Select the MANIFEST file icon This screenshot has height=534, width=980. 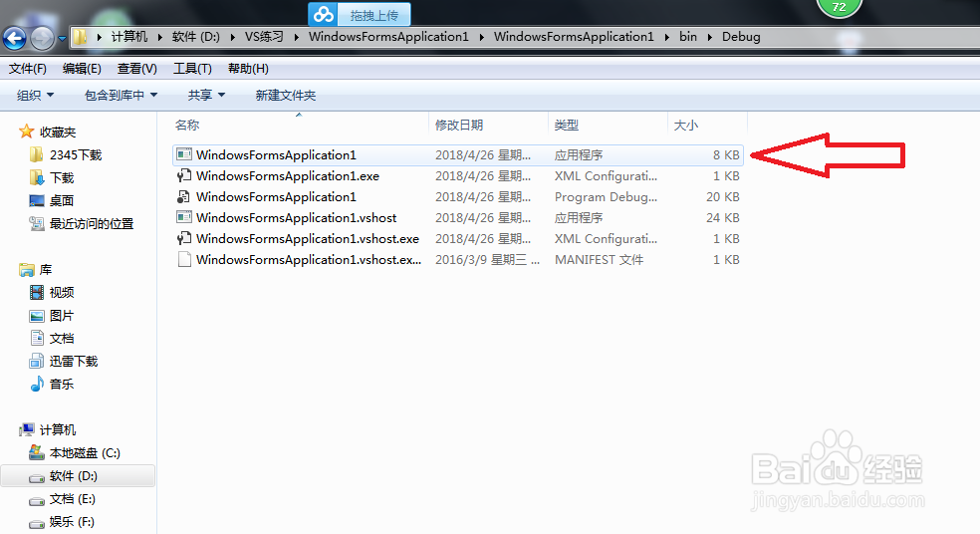(x=183, y=259)
